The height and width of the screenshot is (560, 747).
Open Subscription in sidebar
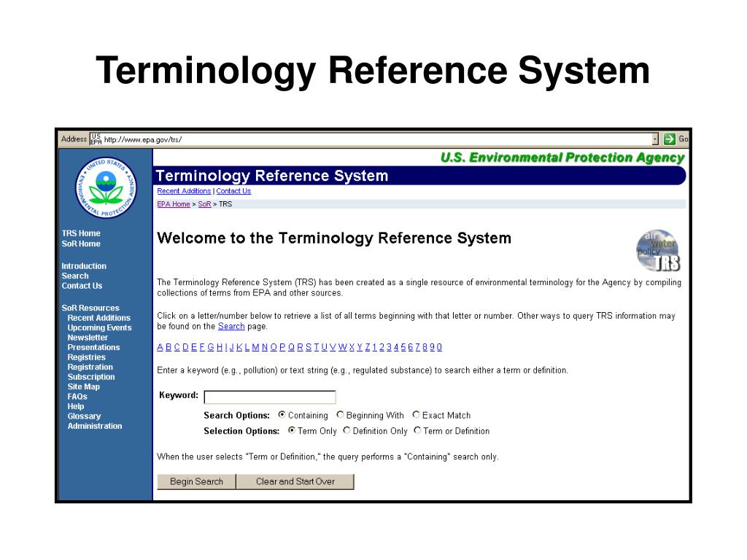[x=91, y=377]
